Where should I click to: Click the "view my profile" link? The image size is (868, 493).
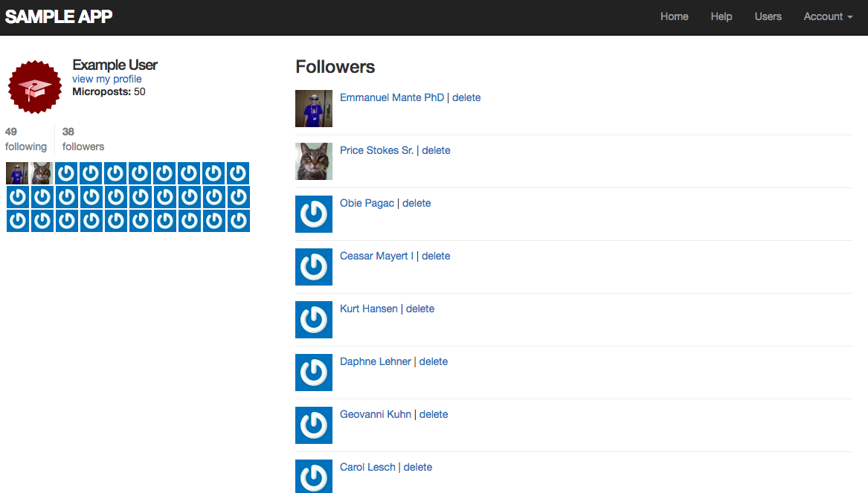coord(107,79)
